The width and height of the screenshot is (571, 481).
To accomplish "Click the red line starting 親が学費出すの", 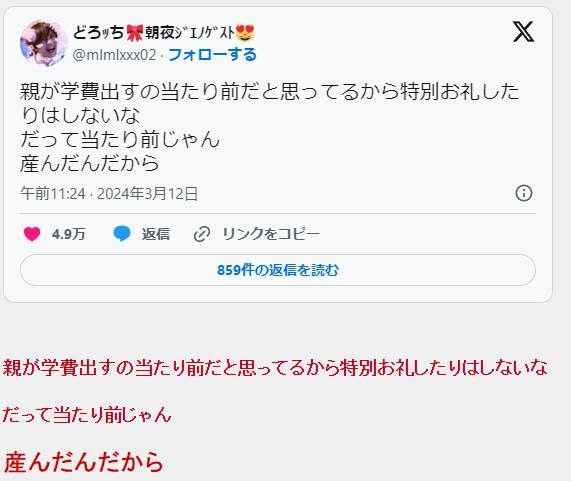I will pyautogui.click(x=275, y=368).
